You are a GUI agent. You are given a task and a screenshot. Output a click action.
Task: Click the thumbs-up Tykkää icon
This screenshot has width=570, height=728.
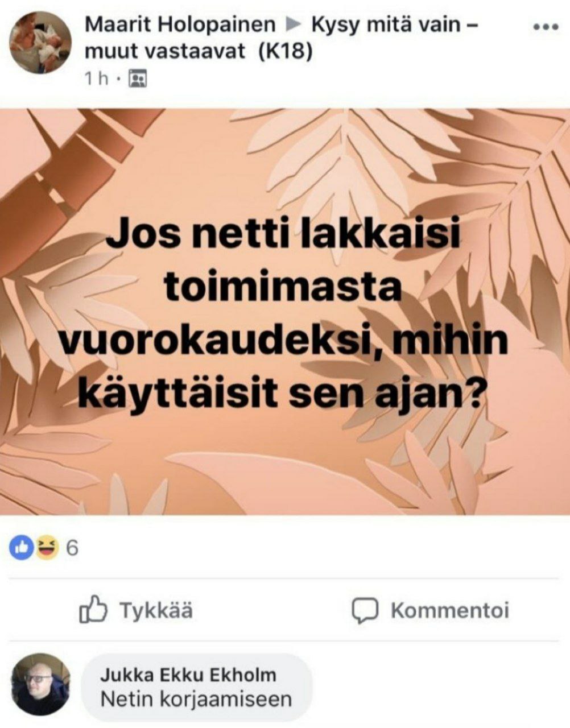[93, 609]
